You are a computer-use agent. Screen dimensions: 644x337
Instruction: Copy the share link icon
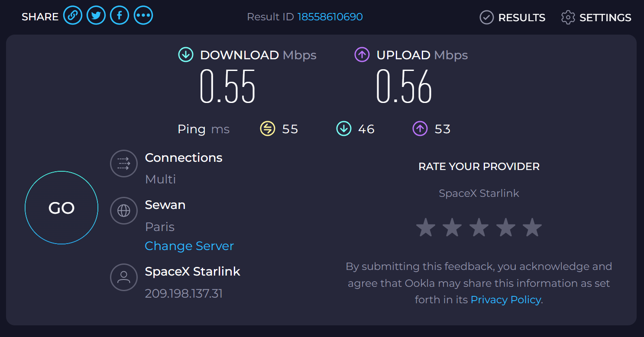tap(73, 16)
